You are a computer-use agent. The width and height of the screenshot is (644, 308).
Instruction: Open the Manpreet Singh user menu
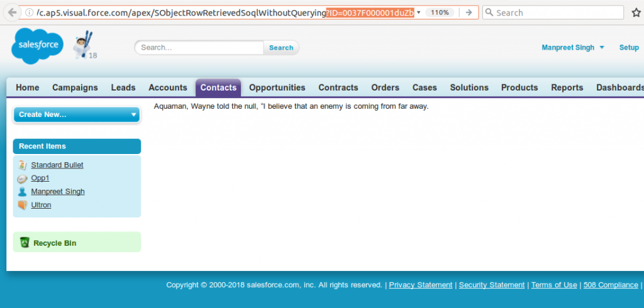tap(572, 48)
